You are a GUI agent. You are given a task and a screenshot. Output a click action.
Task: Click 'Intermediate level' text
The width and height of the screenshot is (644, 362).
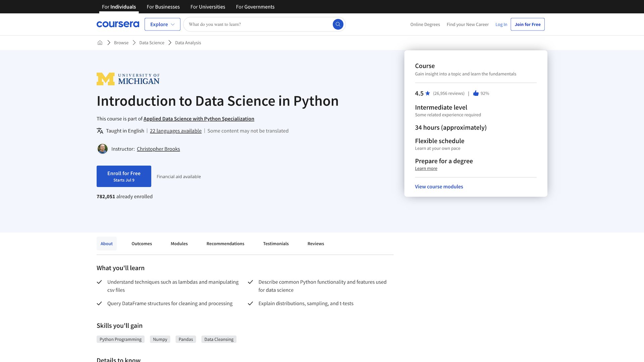[x=441, y=107]
